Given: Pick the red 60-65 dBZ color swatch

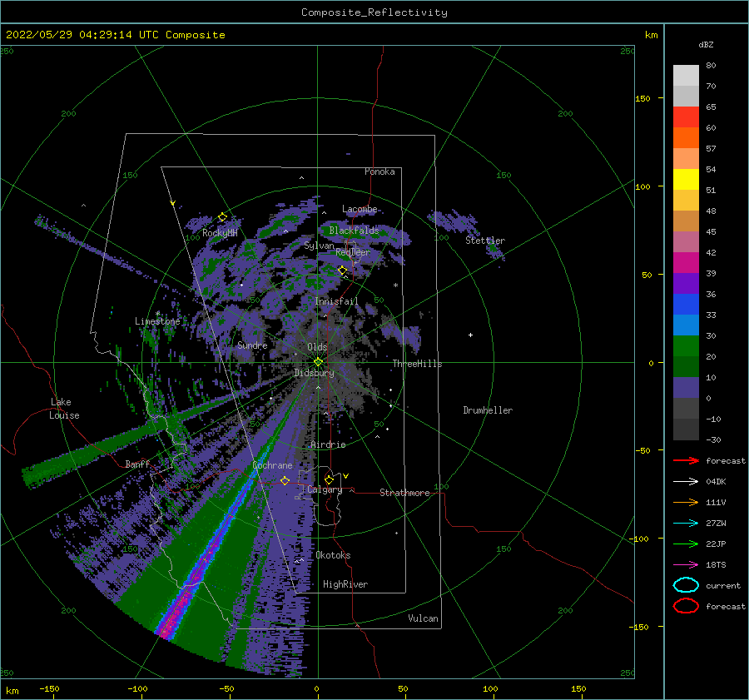Looking at the screenshot, I should point(686,117).
